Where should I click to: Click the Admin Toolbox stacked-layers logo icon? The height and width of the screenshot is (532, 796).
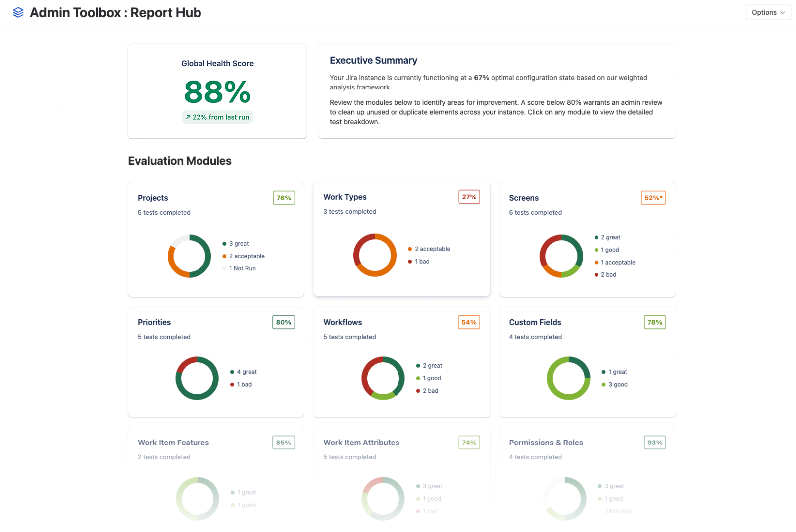pos(18,12)
